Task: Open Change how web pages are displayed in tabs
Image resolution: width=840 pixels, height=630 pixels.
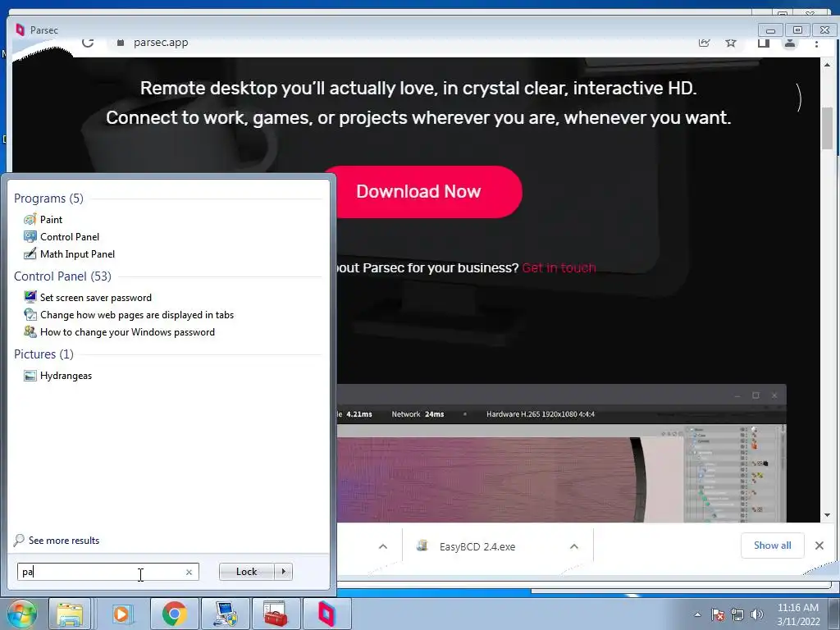Action: tap(137, 315)
